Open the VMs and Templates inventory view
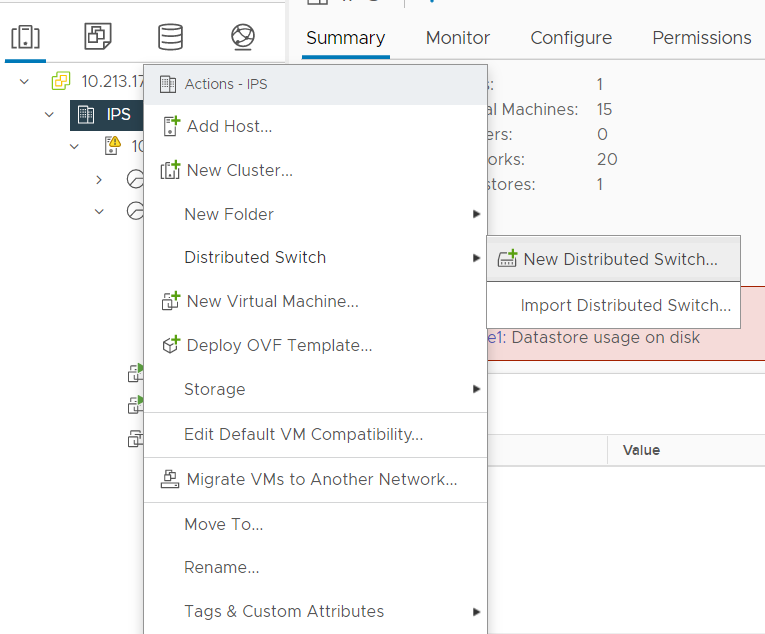This screenshot has height=634, width=765. (x=98, y=36)
